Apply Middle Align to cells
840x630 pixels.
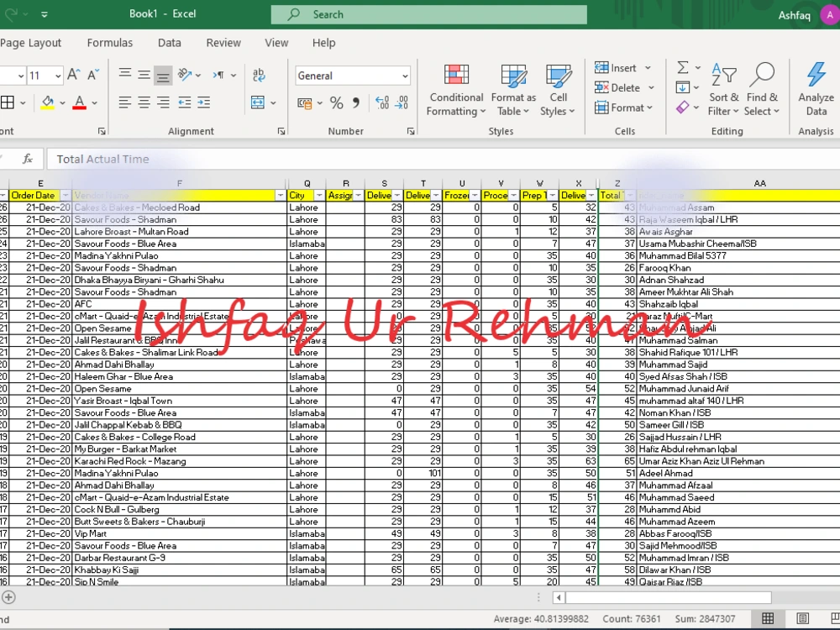144,75
